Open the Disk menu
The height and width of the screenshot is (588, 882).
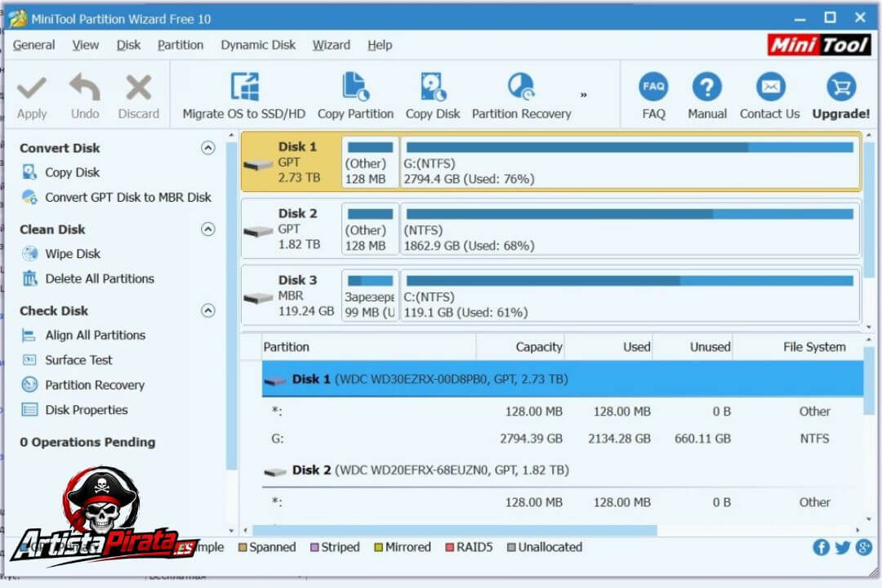point(128,45)
